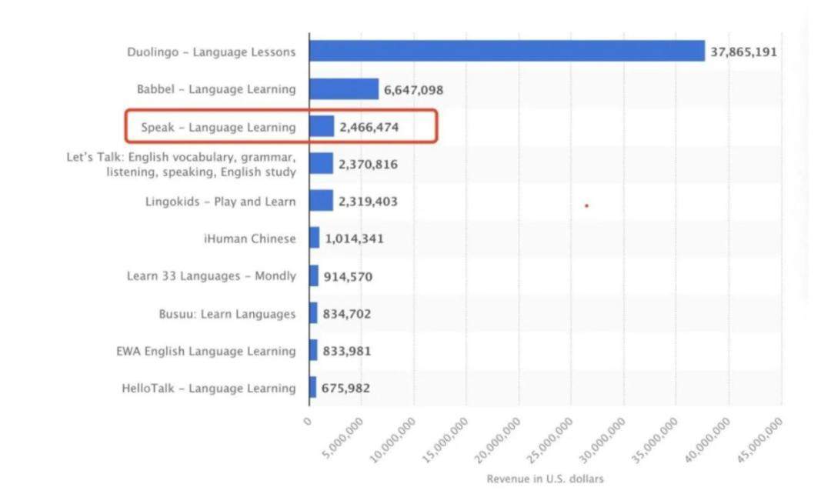The image size is (831, 504).
Task: Click the value 1,014,341
Action: point(354,239)
